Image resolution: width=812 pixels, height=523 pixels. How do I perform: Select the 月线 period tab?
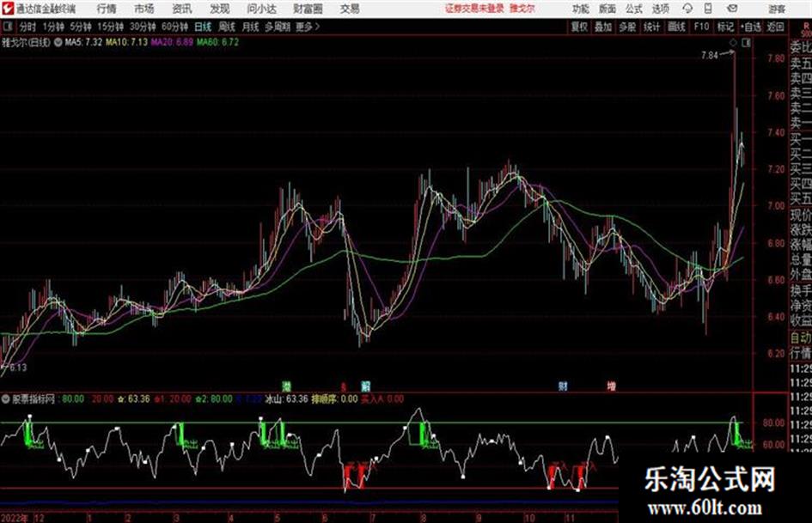tap(250, 27)
